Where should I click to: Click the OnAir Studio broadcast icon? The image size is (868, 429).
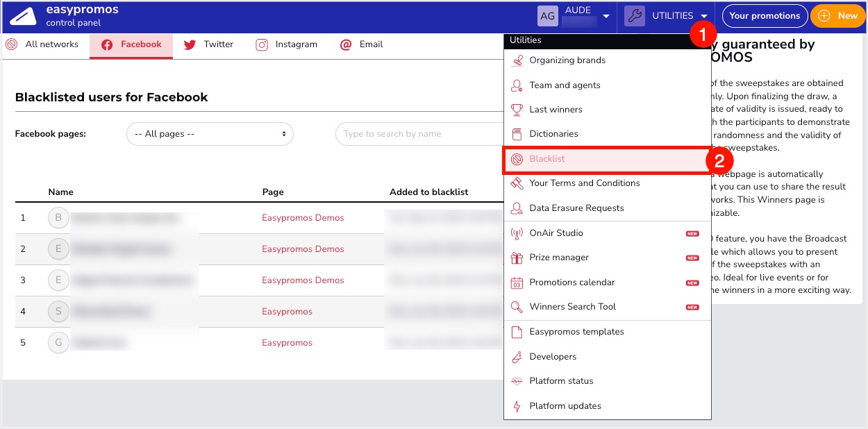point(517,233)
